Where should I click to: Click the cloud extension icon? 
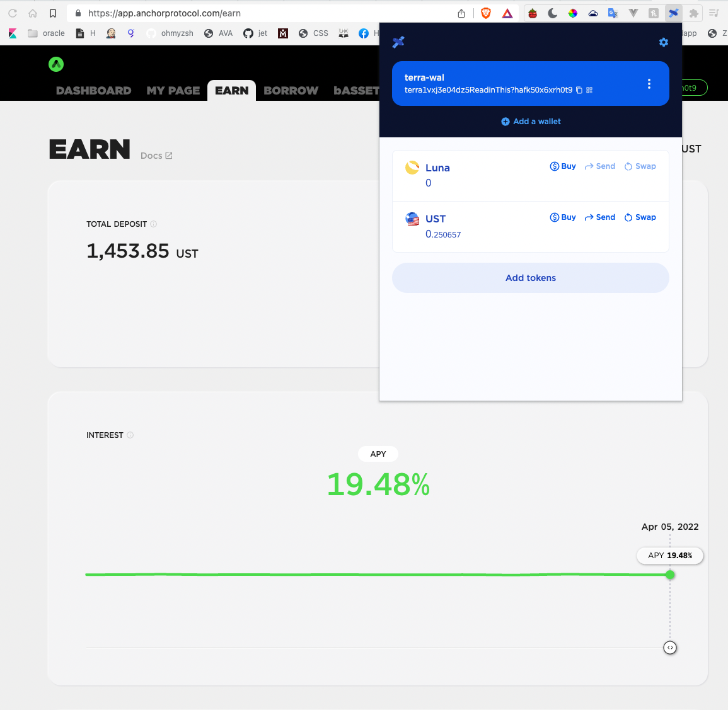pos(593,13)
